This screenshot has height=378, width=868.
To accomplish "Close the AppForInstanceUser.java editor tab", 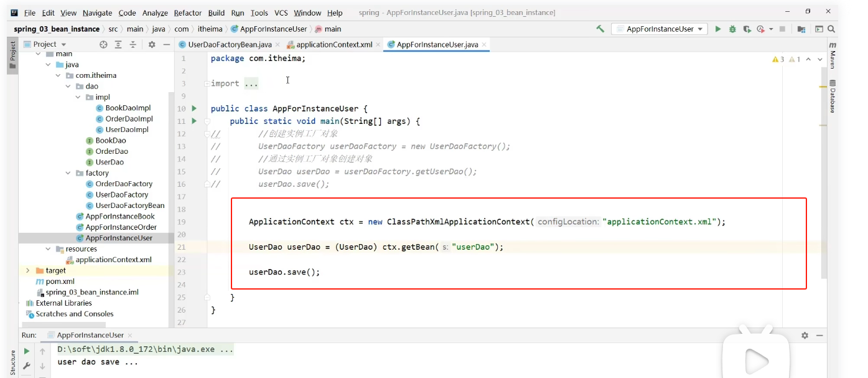I will pyautogui.click(x=483, y=45).
